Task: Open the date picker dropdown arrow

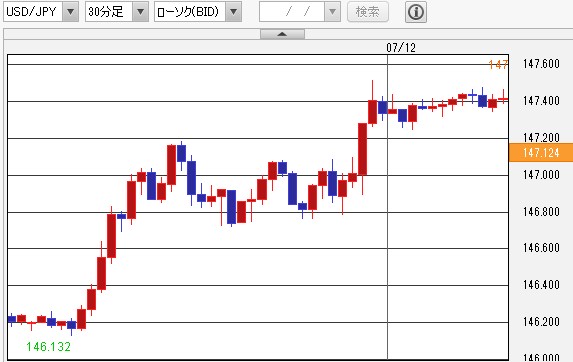Action: point(333,12)
